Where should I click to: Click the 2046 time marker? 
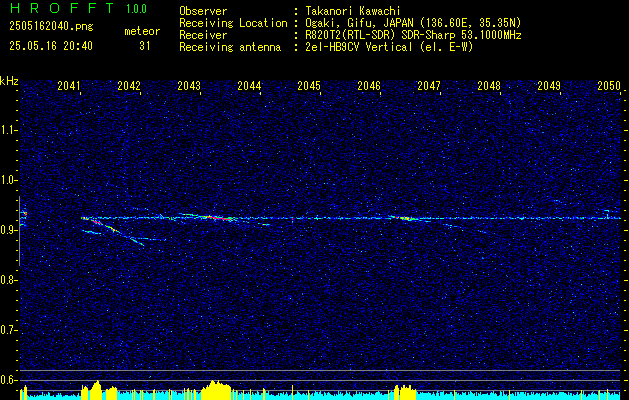pos(369,86)
